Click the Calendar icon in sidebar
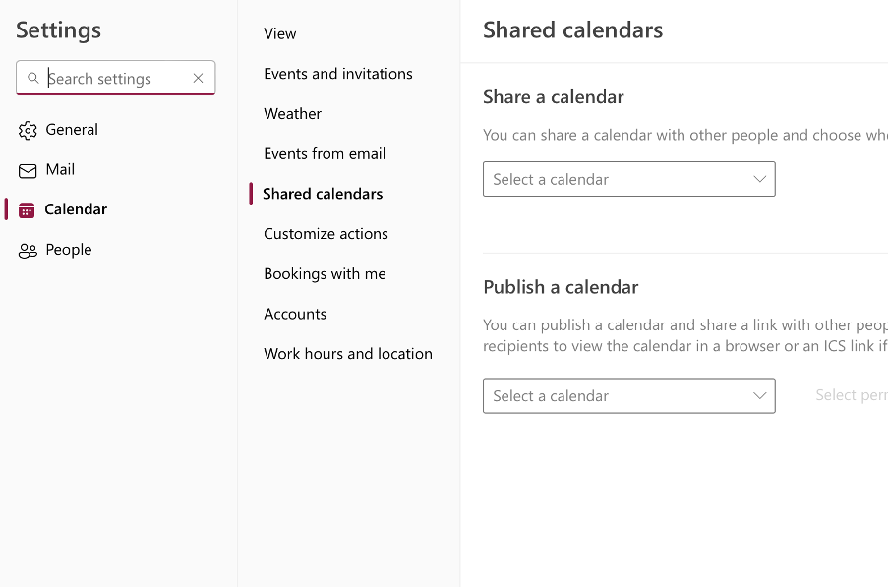Image resolution: width=889 pixels, height=588 pixels. click(27, 209)
